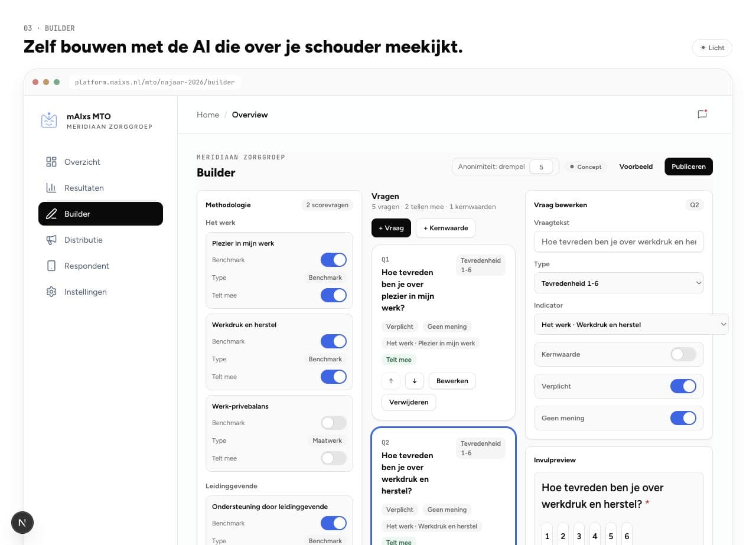Click the Telt mee tag on Q1
Screen dimensions: 756x545
point(399,360)
